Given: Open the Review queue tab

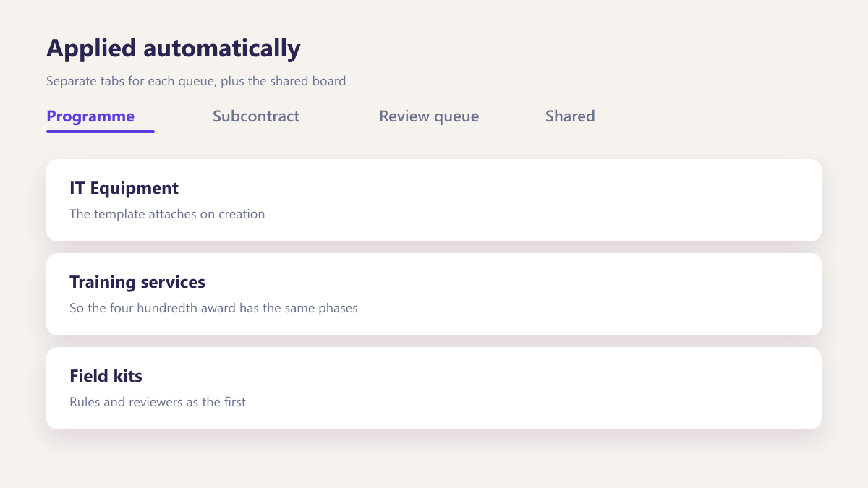Looking at the screenshot, I should (429, 116).
